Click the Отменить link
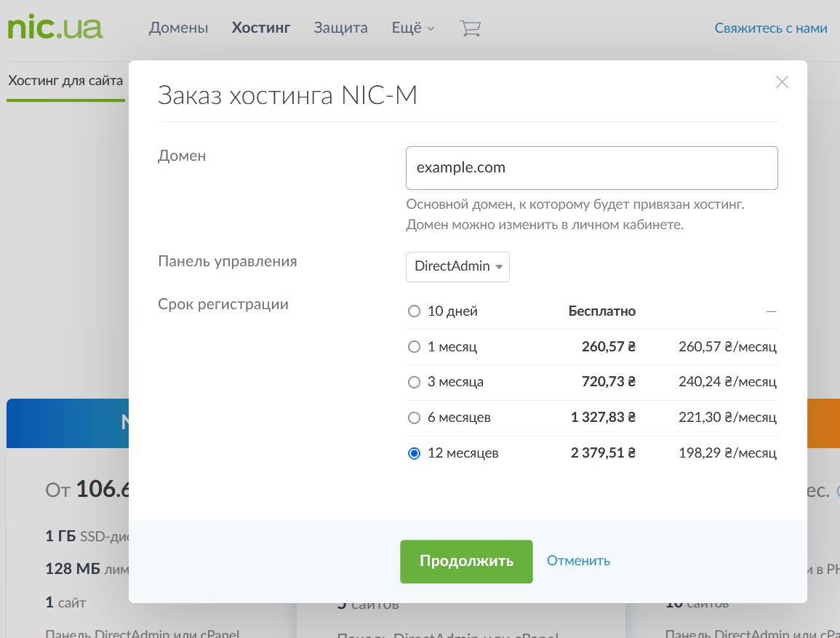 pos(578,561)
